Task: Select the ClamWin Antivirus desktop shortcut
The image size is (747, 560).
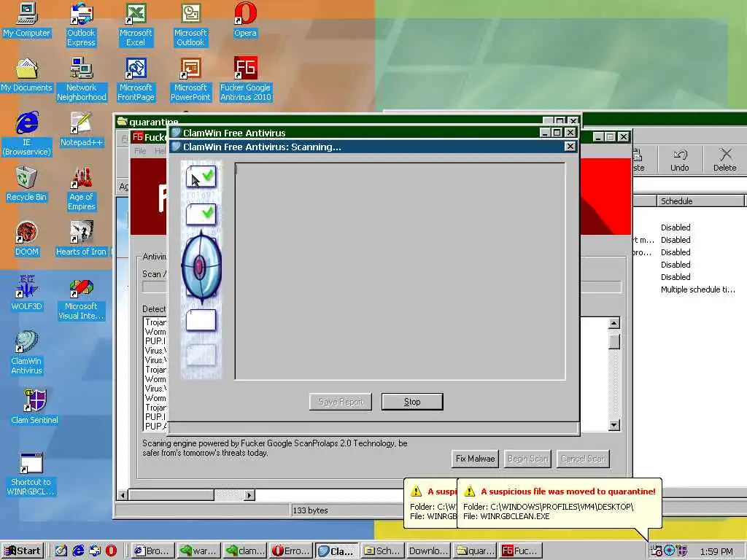Action: (x=27, y=353)
